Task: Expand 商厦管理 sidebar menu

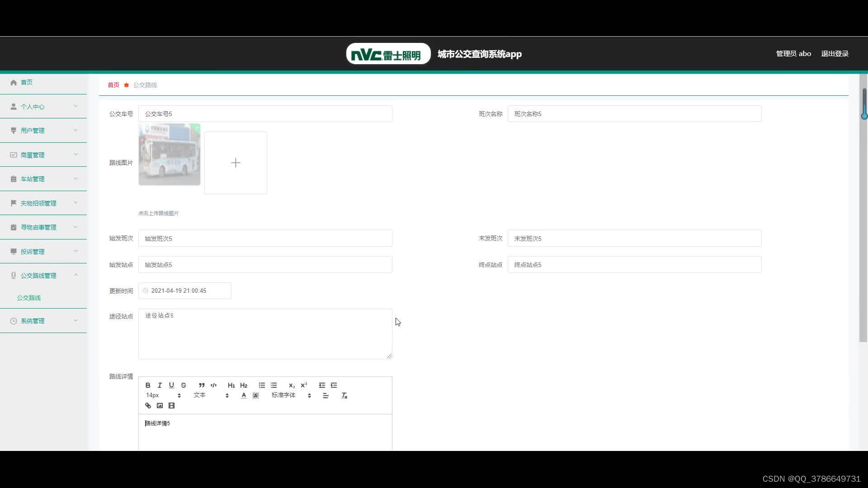Action: 43,155
